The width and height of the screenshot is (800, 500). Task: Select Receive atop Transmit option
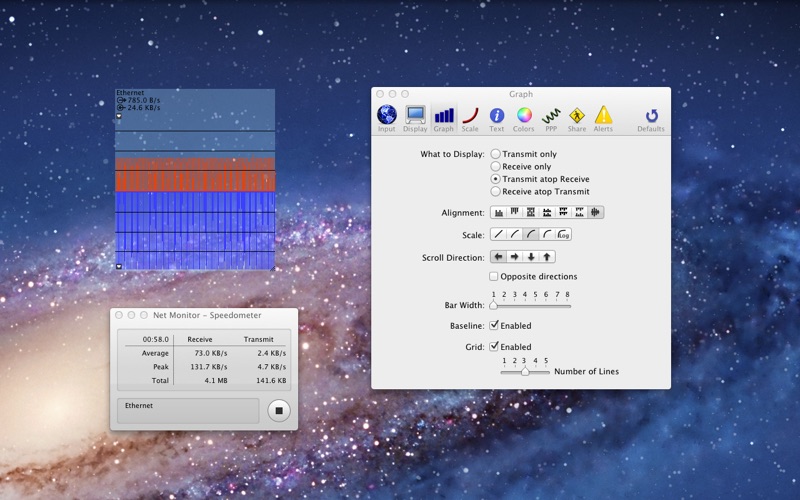pos(495,191)
